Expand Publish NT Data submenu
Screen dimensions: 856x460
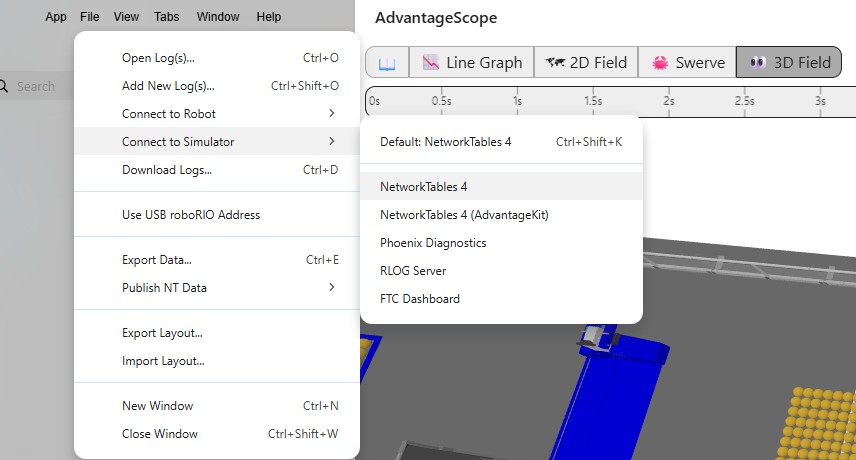[x=217, y=288]
